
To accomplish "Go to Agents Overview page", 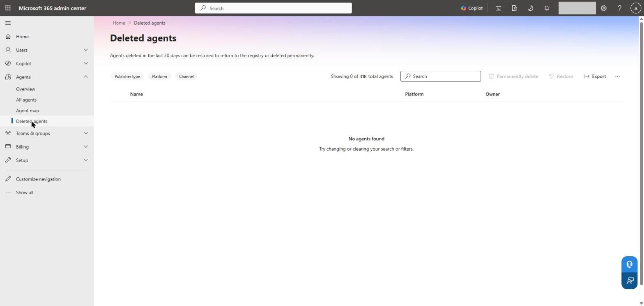I will [25, 89].
